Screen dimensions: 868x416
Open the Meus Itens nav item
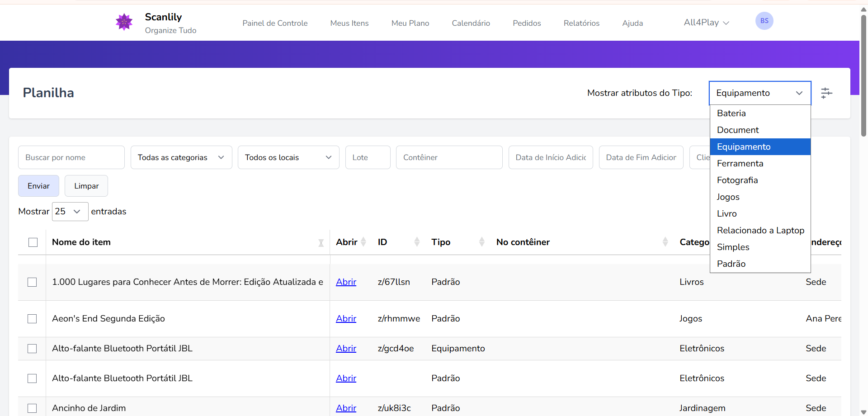349,23
